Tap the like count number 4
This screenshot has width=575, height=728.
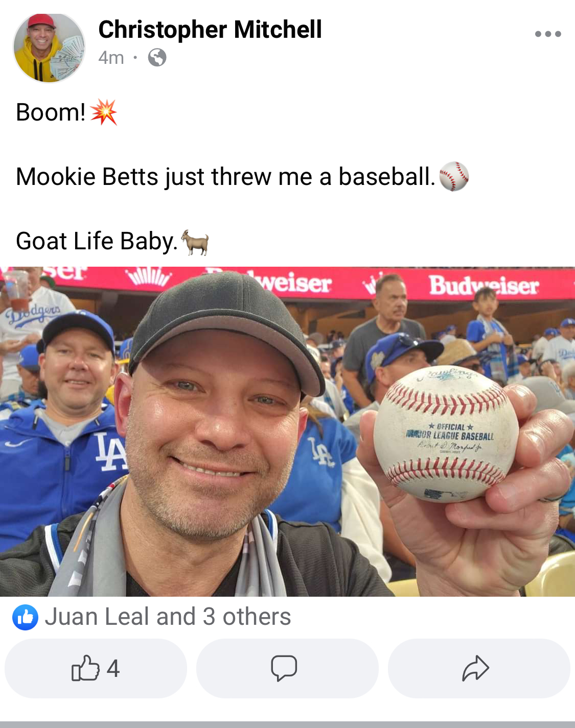click(113, 668)
